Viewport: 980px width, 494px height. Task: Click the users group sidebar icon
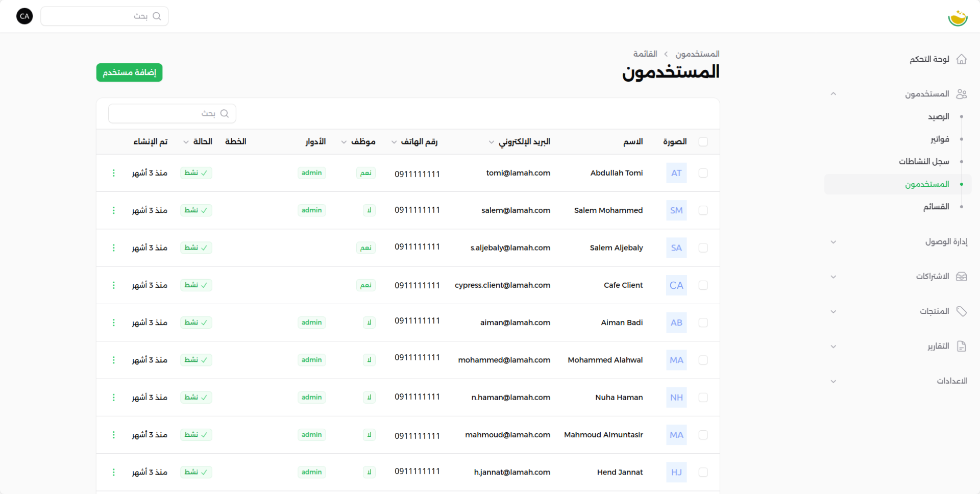[x=962, y=94]
